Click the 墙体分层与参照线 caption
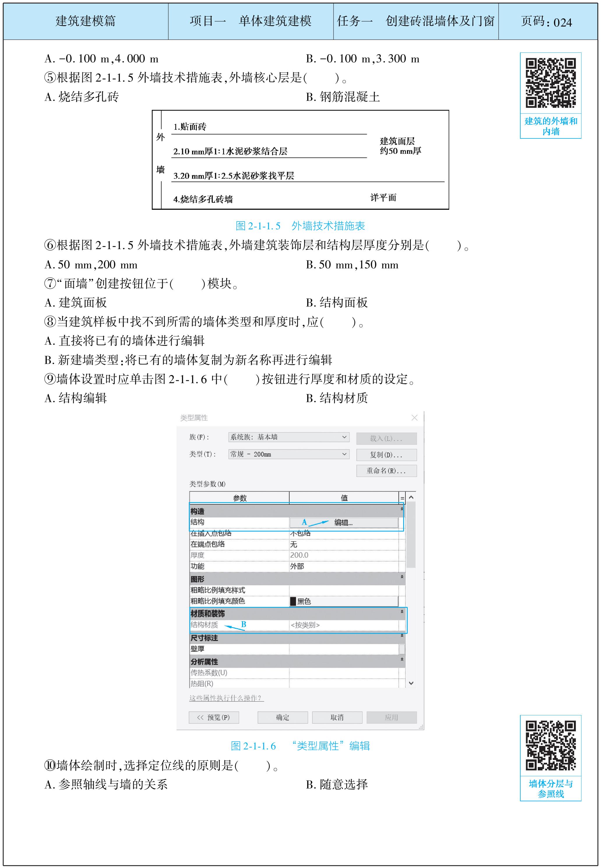This screenshot has height=868, width=601. pos(551,789)
